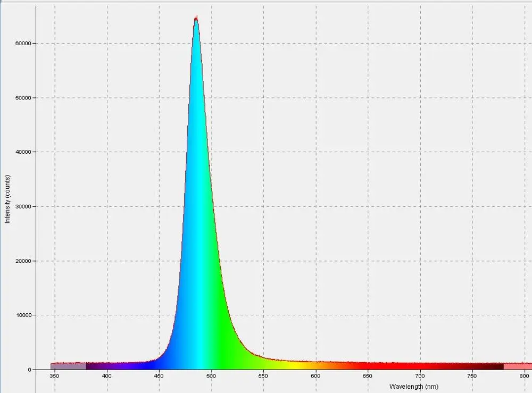Click the 400 wavelength tick label
532x393 pixels.
point(107,376)
